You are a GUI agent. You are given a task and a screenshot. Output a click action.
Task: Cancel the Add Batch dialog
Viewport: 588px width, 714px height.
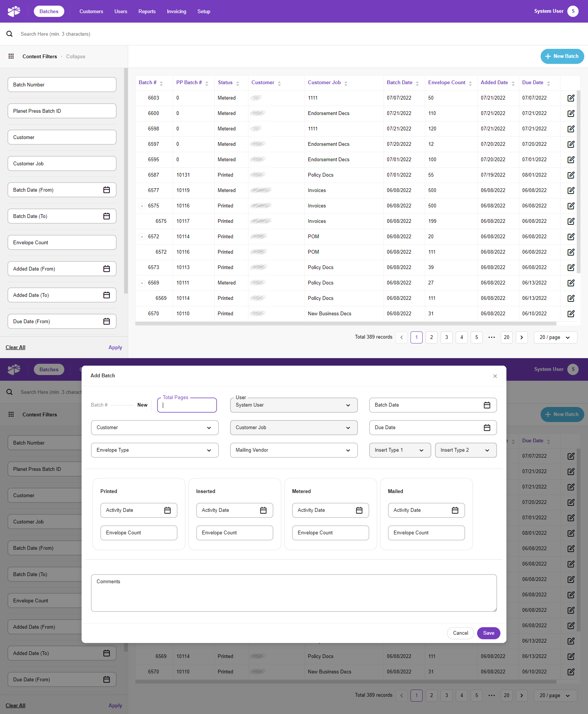pyautogui.click(x=460, y=633)
